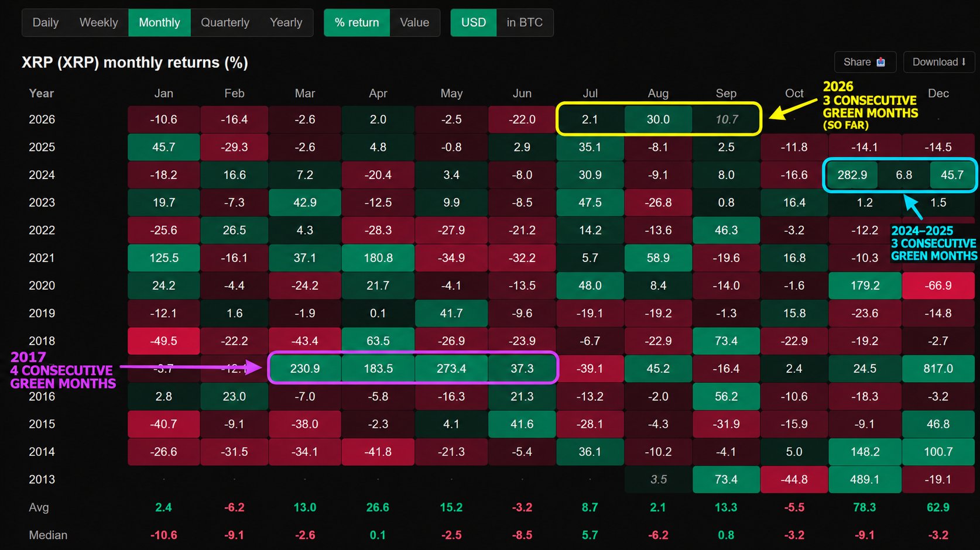
Task: Select the % return display mode
Action: 357,23
